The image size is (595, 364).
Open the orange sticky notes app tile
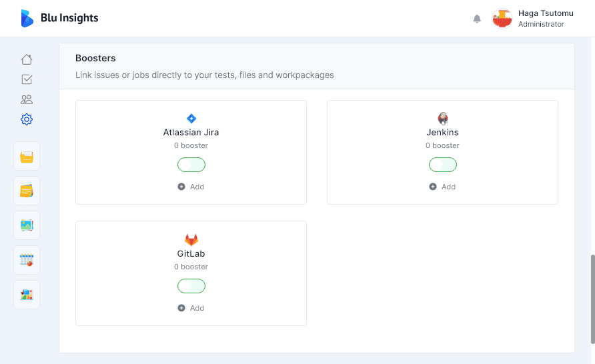27,191
